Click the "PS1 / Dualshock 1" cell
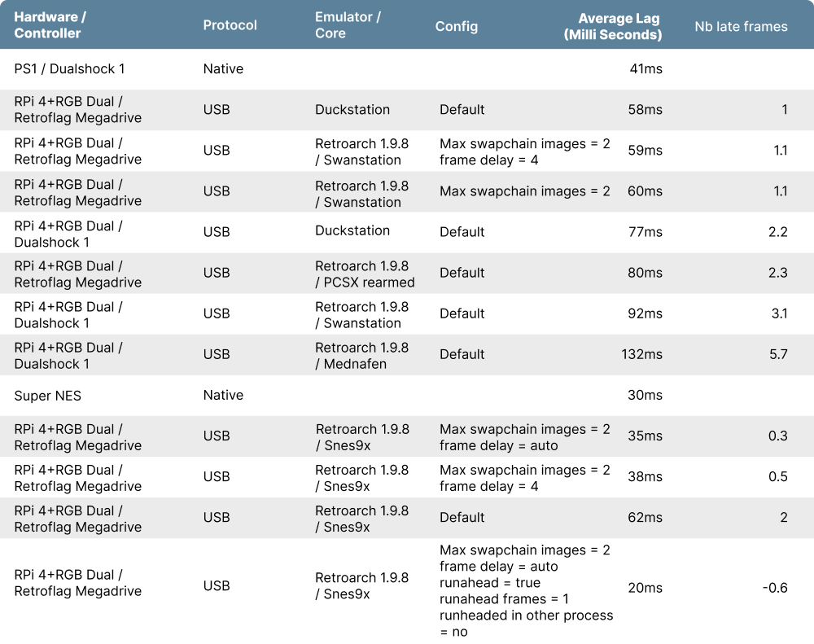Viewport: 814px width, 644px height. [70, 69]
